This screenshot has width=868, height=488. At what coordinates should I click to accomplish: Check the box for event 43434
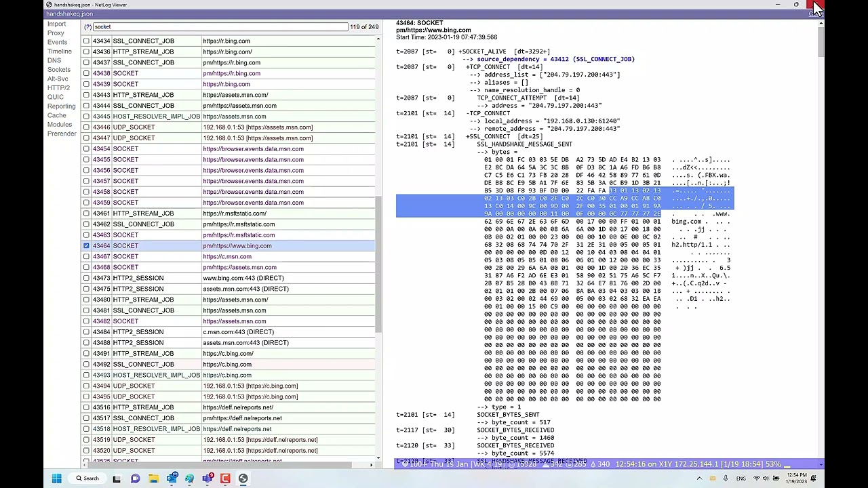86,41
